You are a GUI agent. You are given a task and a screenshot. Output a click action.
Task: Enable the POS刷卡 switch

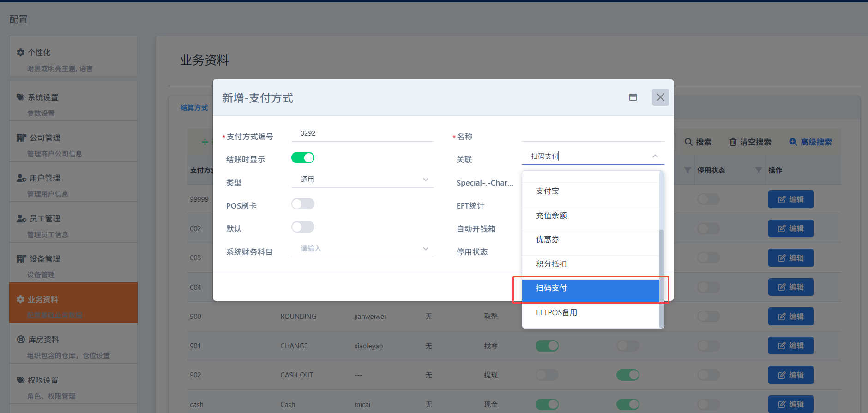(x=303, y=204)
